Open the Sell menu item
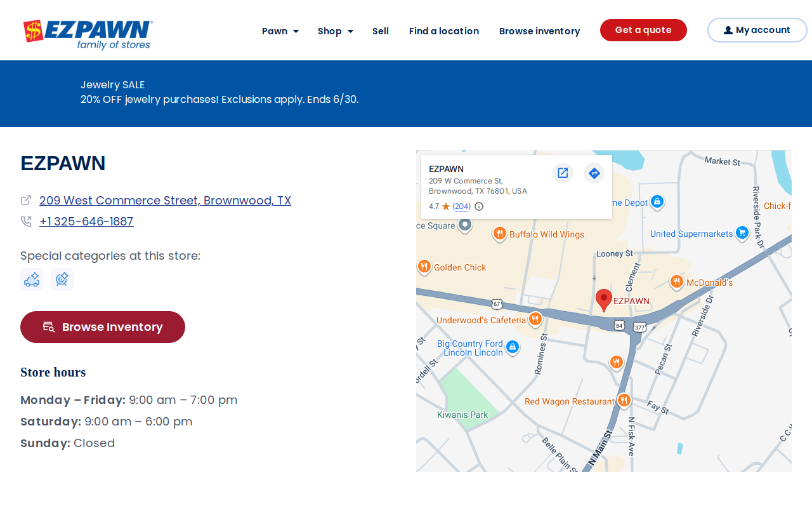This screenshot has width=812, height=508. [x=381, y=31]
